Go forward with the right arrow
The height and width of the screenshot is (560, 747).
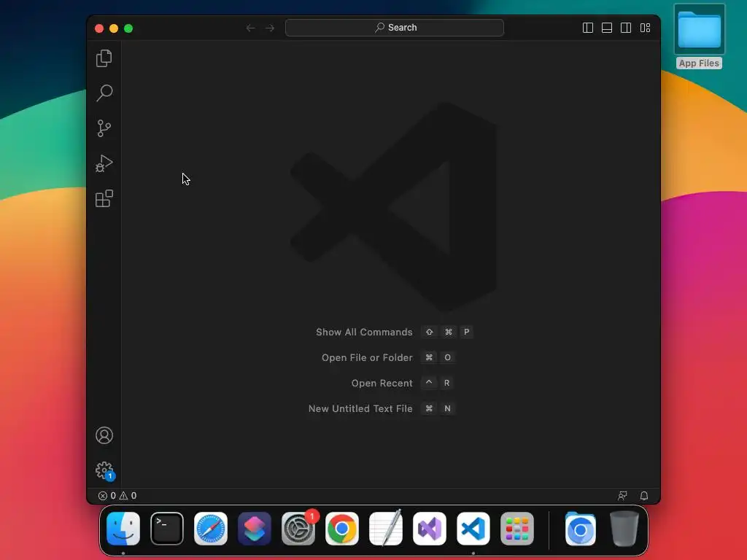tap(270, 28)
